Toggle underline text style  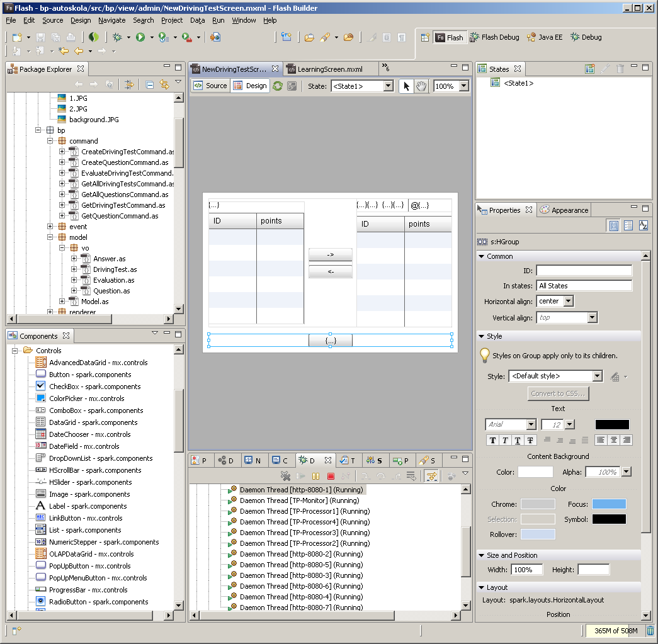[x=518, y=440]
